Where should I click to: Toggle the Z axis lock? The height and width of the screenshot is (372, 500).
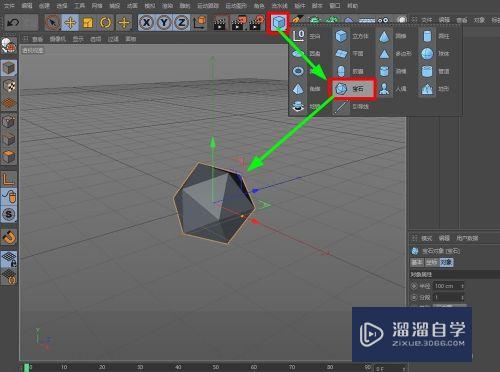click(182, 23)
